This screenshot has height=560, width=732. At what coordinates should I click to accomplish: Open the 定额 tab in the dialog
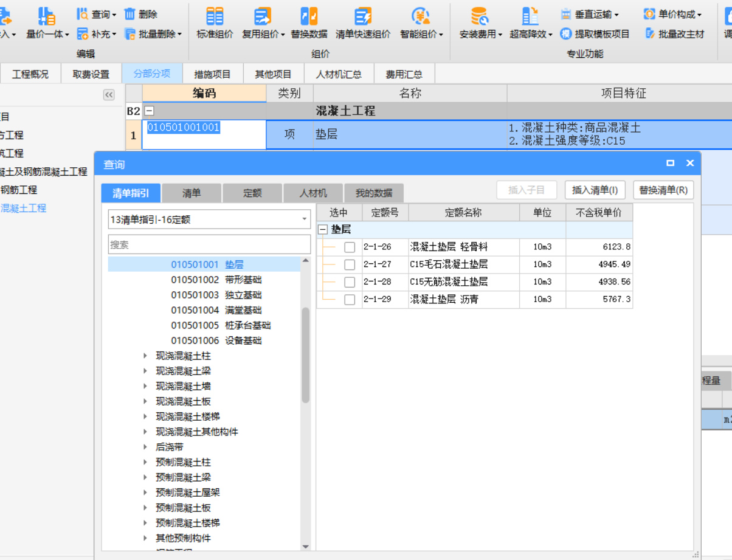point(252,193)
